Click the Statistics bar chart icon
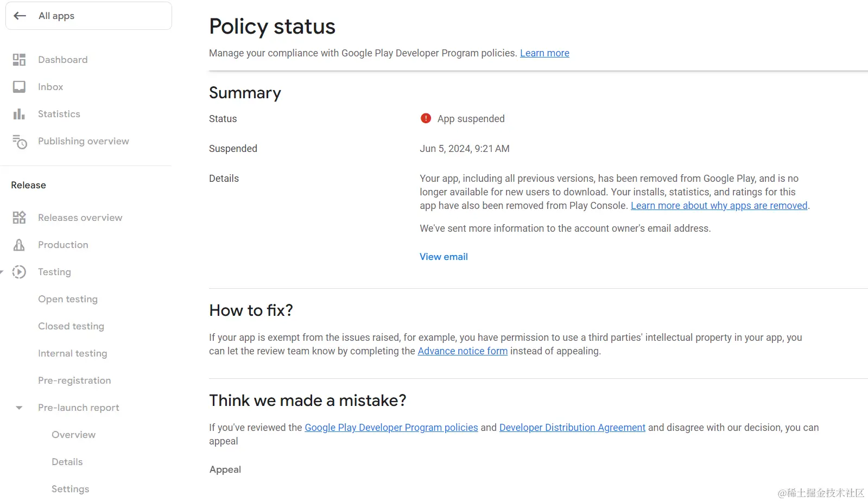Screen dimensions: 868x502 click(19, 114)
